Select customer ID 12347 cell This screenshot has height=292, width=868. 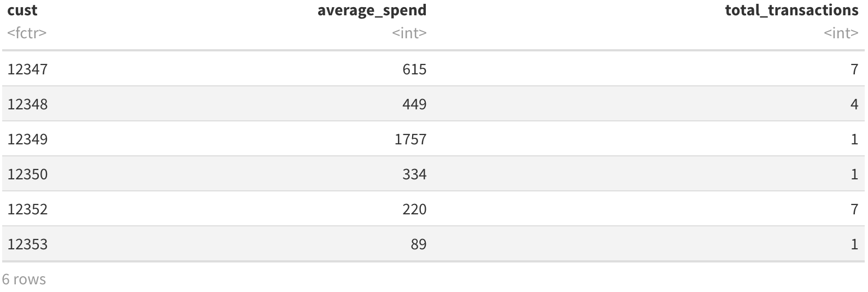point(28,69)
